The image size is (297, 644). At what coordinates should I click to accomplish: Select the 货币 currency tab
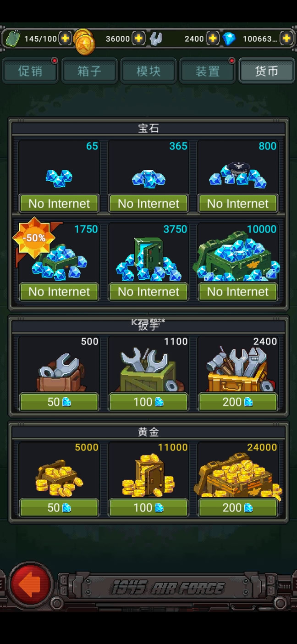pos(266,71)
